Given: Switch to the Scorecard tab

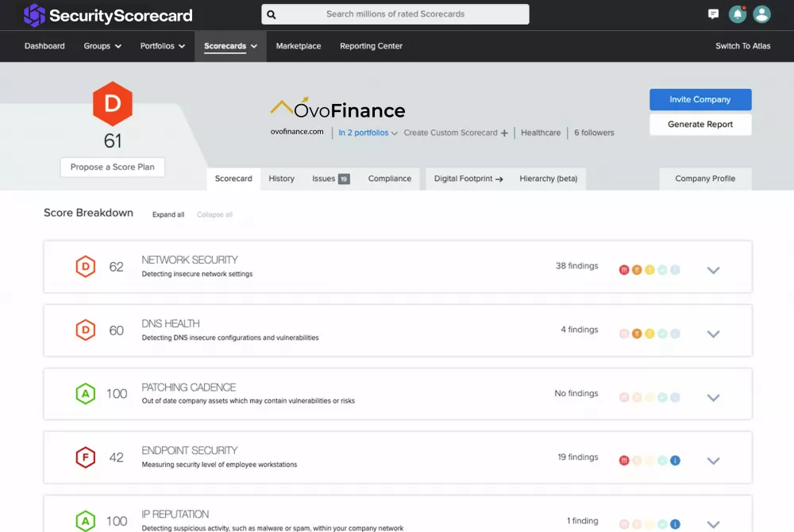Looking at the screenshot, I should coord(233,179).
